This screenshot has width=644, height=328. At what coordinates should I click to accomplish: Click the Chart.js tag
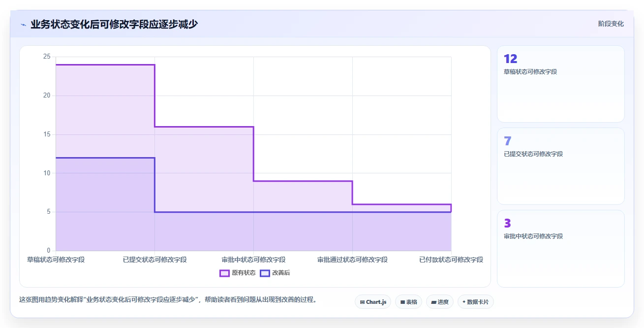(373, 302)
